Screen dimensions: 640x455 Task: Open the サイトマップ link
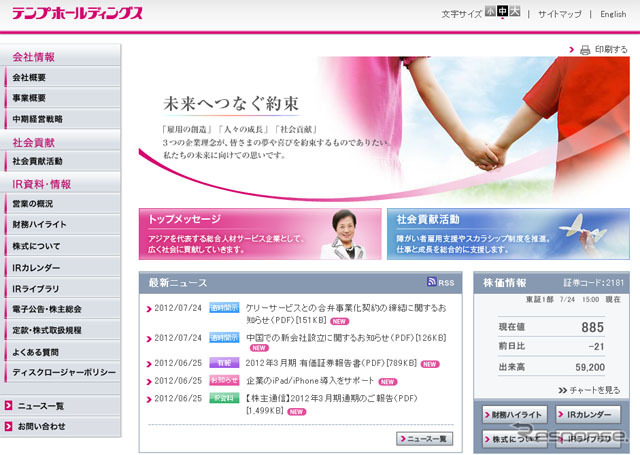click(x=560, y=14)
